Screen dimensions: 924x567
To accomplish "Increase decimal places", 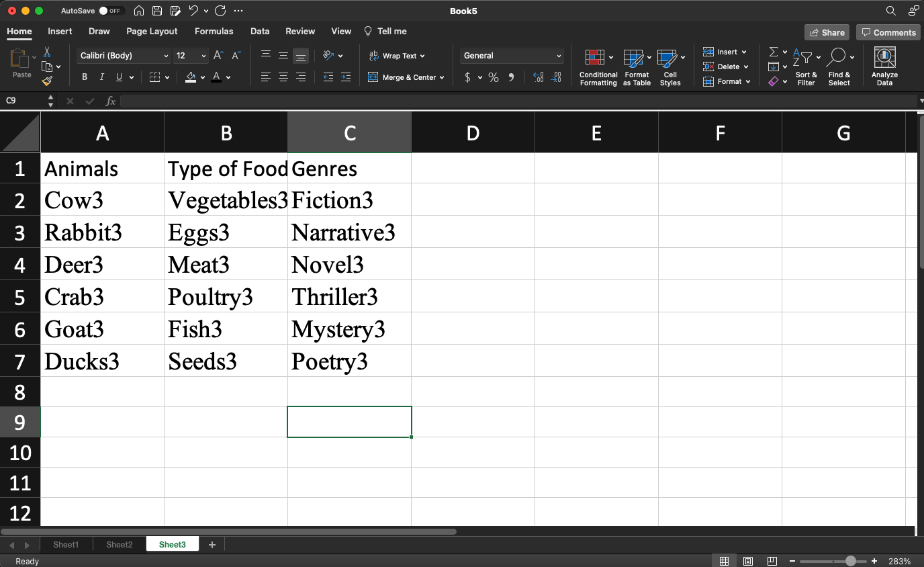I will pos(538,77).
